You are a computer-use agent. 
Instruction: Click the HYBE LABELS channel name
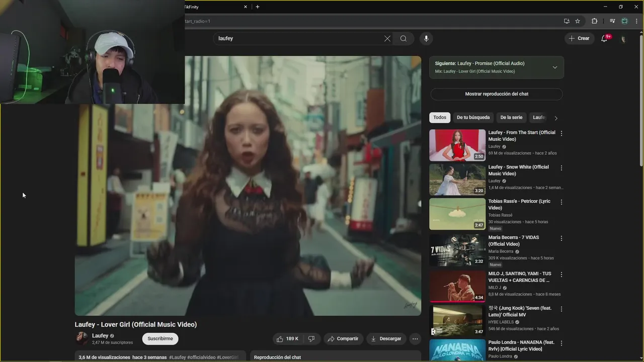point(501,322)
